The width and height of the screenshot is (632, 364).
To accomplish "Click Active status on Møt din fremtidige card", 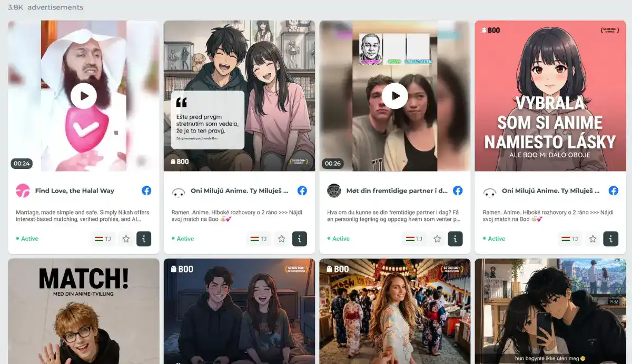I will 339,239.
